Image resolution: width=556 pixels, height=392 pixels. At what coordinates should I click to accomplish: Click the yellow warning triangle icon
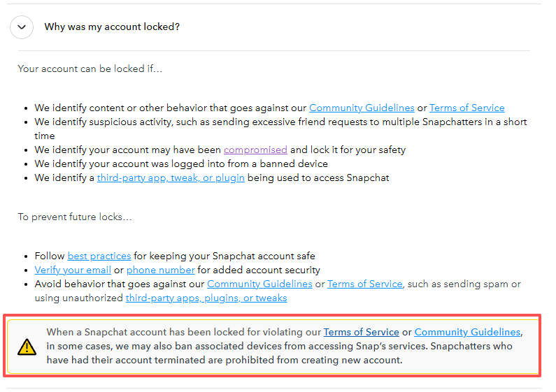click(27, 347)
